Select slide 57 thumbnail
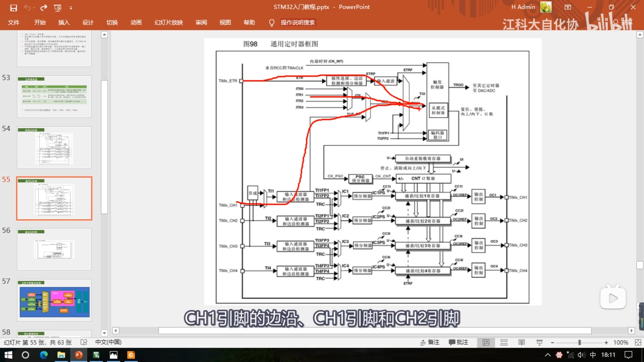 point(54,300)
